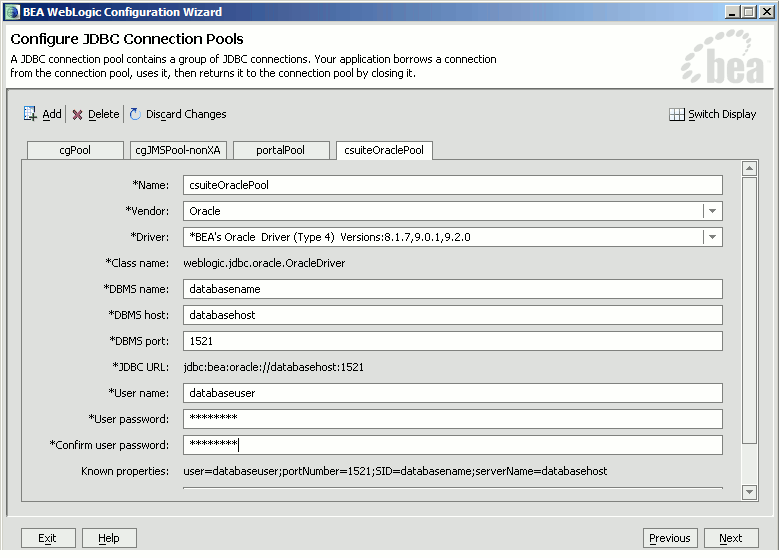Expand the Driver dropdown arrow

(x=712, y=237)
